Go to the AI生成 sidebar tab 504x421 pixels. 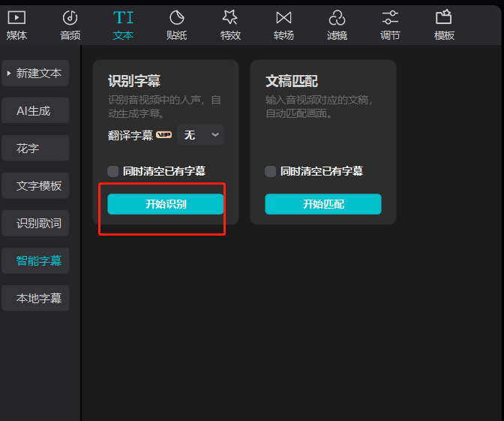tap(35, 111)
